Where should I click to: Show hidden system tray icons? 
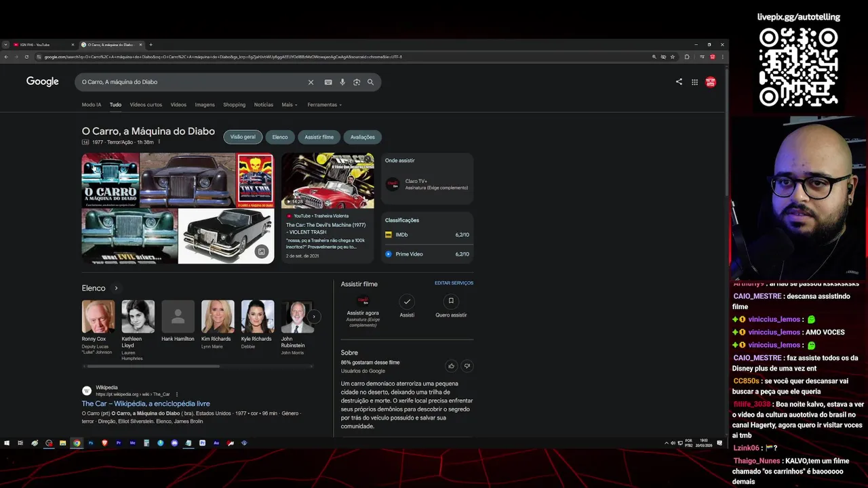click(667, 443)
